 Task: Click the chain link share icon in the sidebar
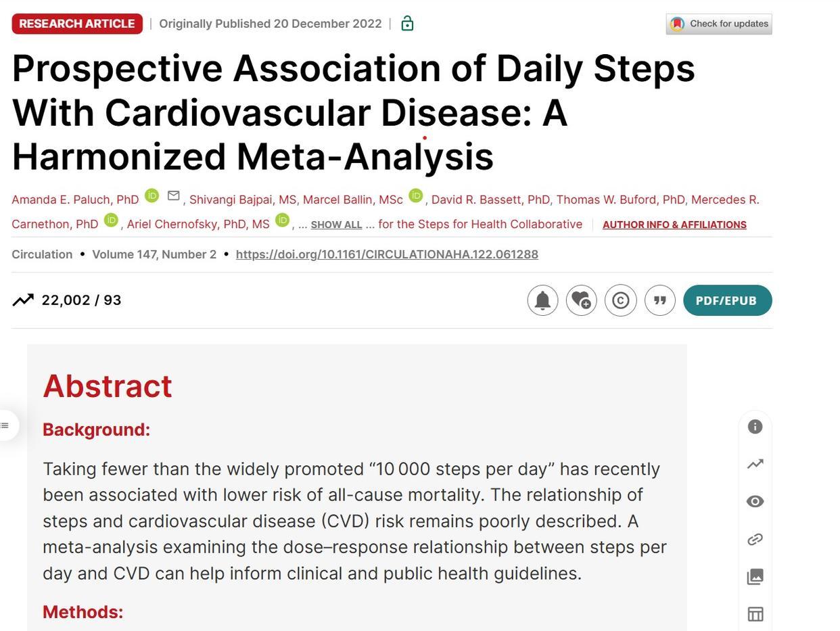[755, 539]
